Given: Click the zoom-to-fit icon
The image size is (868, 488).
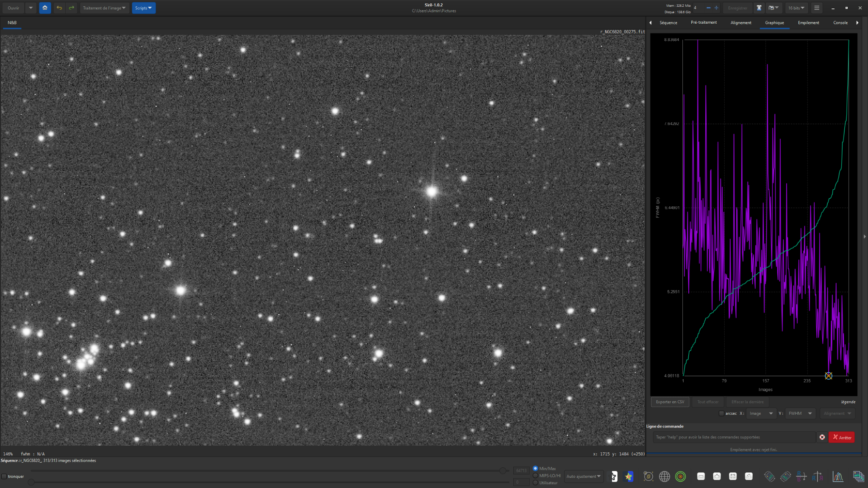Looking at the screenshot, I should (x=733, y=477).
